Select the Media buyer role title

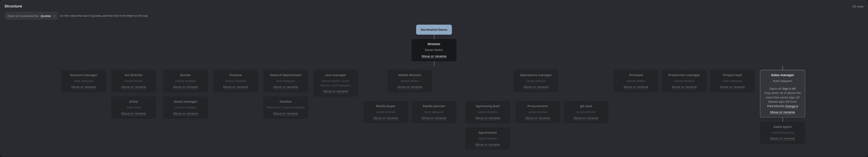point(385,106)
